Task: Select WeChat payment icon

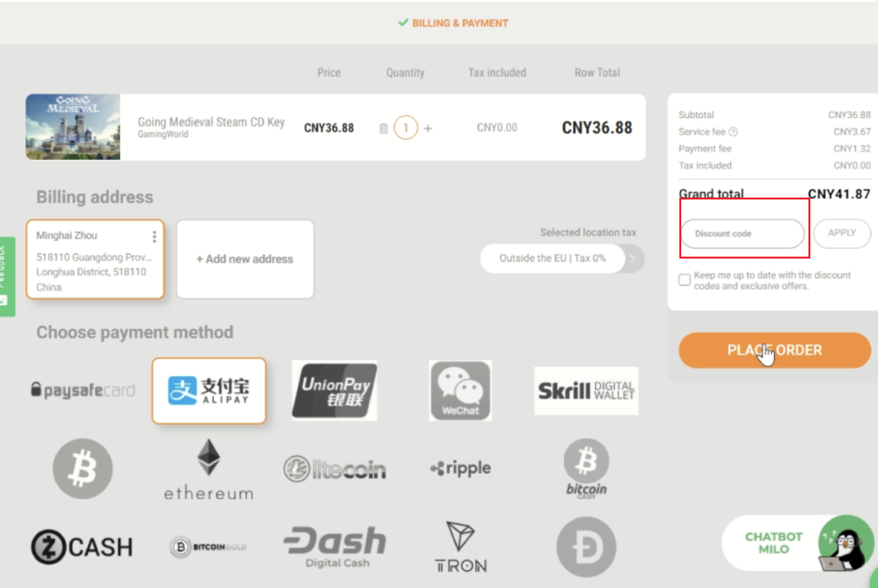Action: click(460, 390)
